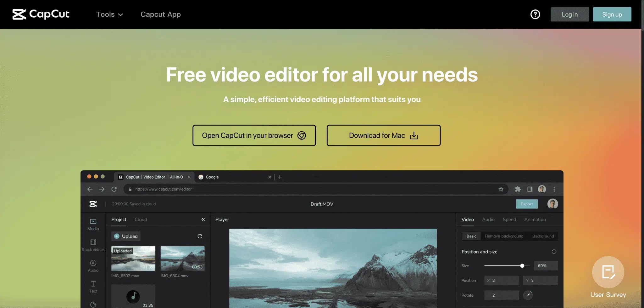Open the Stock videos panel
Screen dimensions: 644x308
pyautogui.click(x=93, y=245)
